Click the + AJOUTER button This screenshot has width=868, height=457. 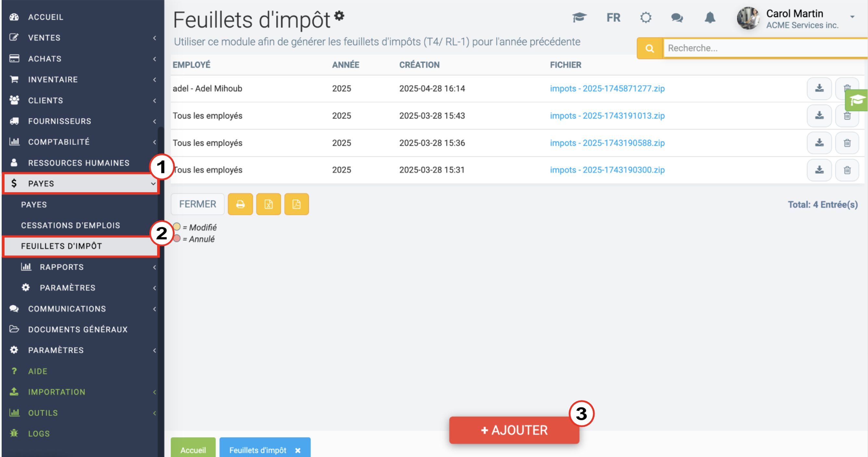coord(514,430)
